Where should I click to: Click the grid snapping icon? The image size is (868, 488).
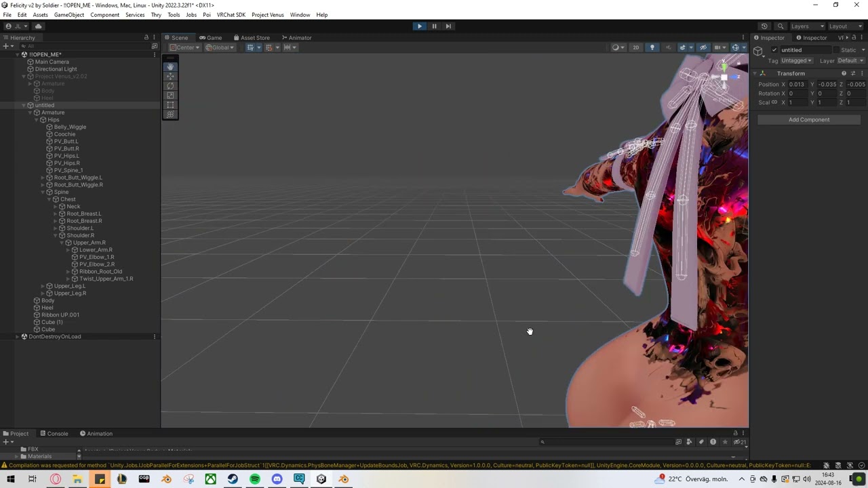pyautogui.click(x=270, y=47)
